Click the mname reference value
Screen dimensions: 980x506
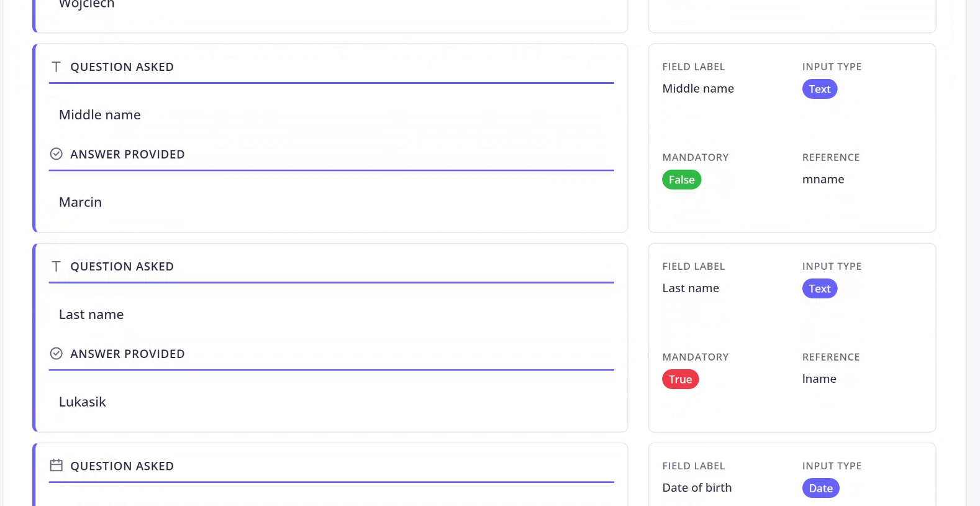click(x=823, y=180)
